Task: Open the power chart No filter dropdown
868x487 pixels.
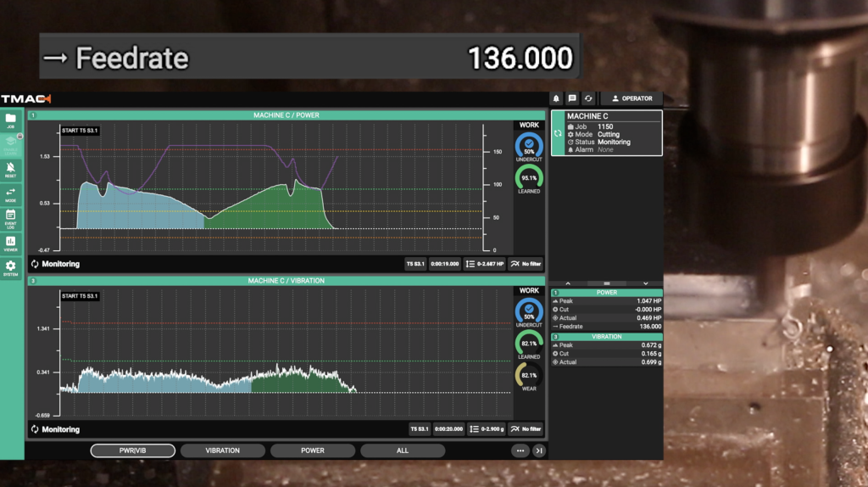Action: pyautogui.click(x=526, y=264)
